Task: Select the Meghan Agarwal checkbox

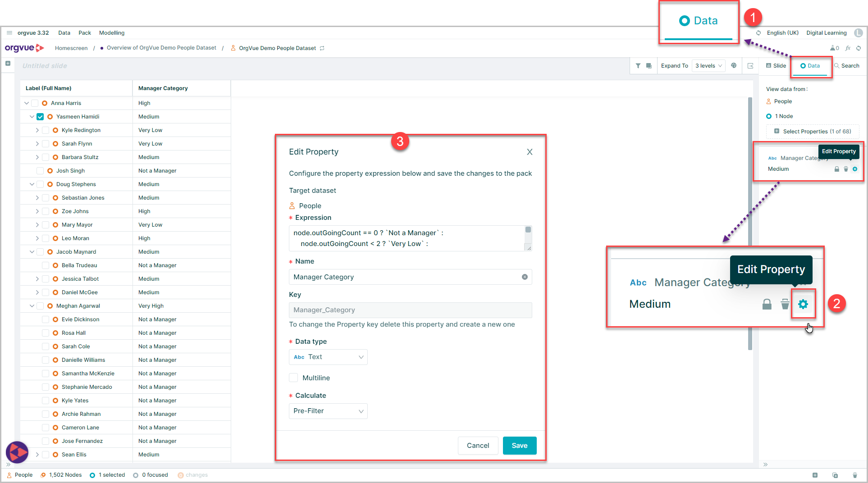Action: coord(40,306)
